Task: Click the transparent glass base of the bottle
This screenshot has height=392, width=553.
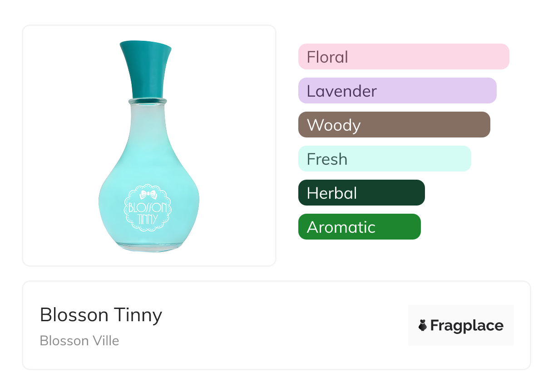Action: (148, 246)
